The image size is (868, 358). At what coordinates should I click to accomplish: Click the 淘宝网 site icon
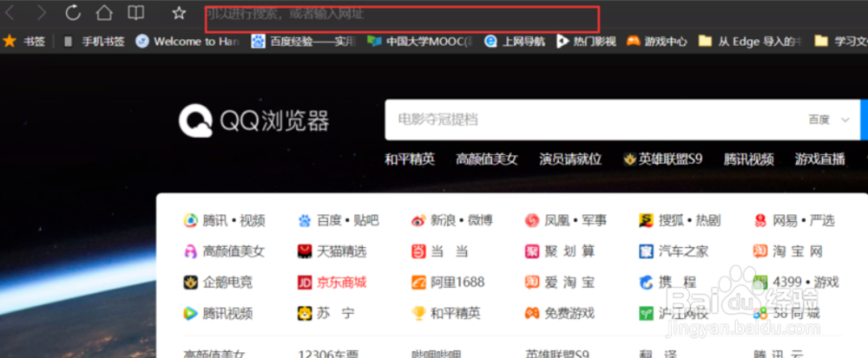[760, 252]
